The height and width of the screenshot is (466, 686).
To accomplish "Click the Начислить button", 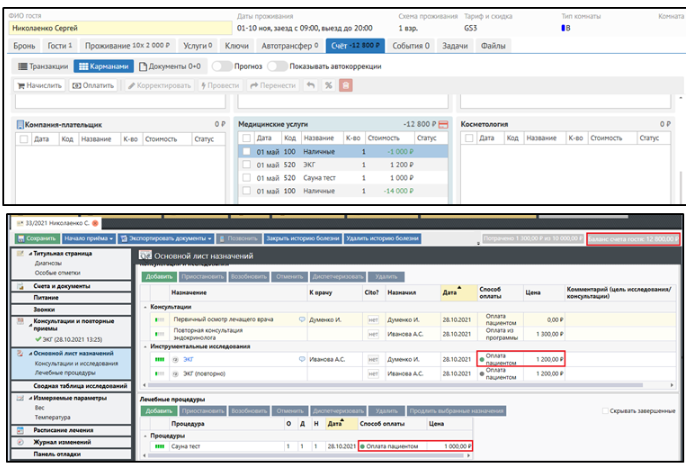I will click(x=39, y=86).
